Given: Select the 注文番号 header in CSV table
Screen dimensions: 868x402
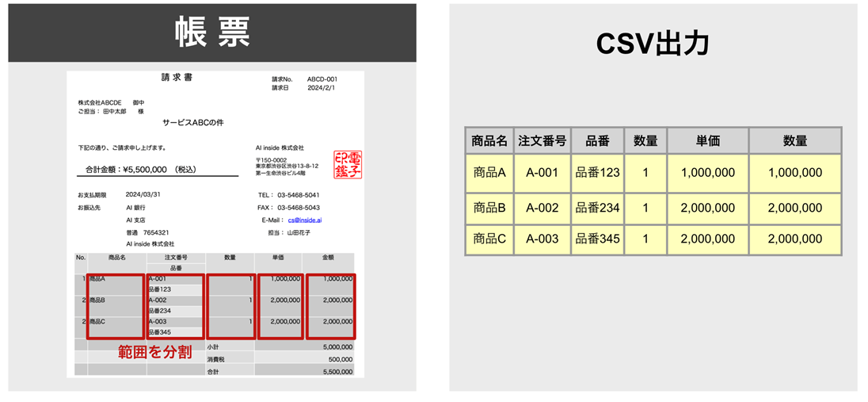Looking at the screenshot, I should 542,141.
